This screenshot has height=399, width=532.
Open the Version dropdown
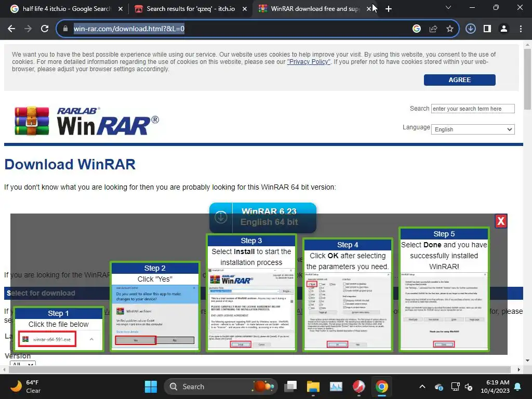tap(23, 363)
